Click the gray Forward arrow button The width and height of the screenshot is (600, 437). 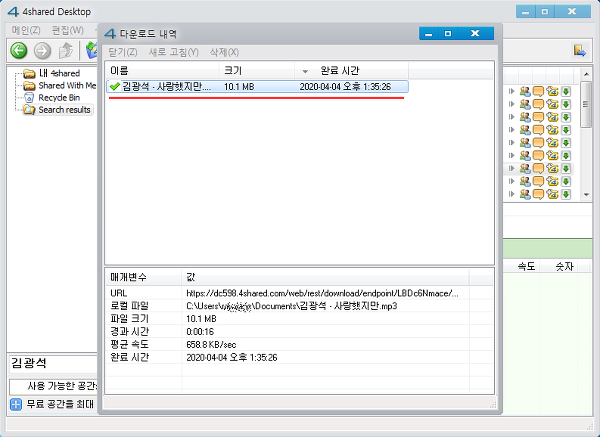click(42, 50)
